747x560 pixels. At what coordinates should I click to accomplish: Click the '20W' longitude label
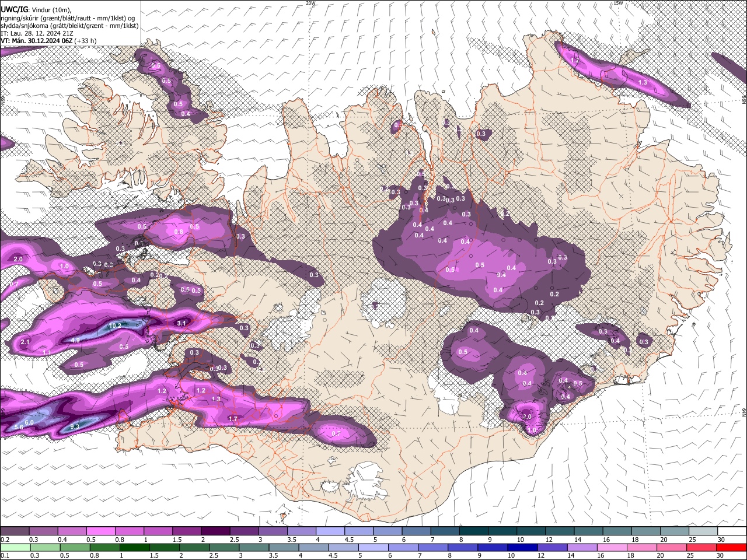[x=310, y=3]
